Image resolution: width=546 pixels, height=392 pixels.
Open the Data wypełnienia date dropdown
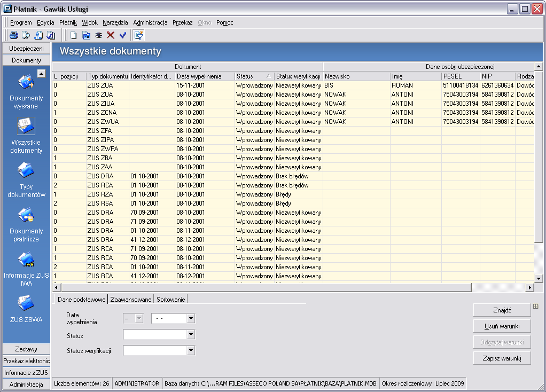191,318
